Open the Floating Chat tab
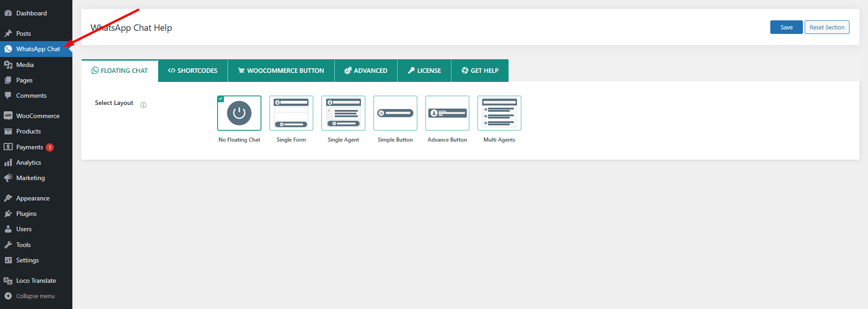The height and width of the screenshot is (309, 868). click(120, 71)
